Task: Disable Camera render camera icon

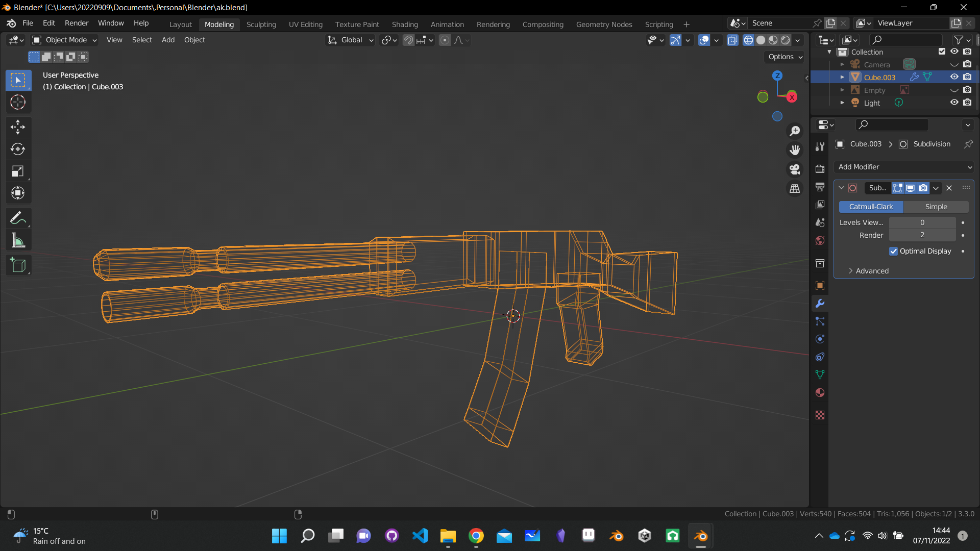Action: (x=967, y=64)
